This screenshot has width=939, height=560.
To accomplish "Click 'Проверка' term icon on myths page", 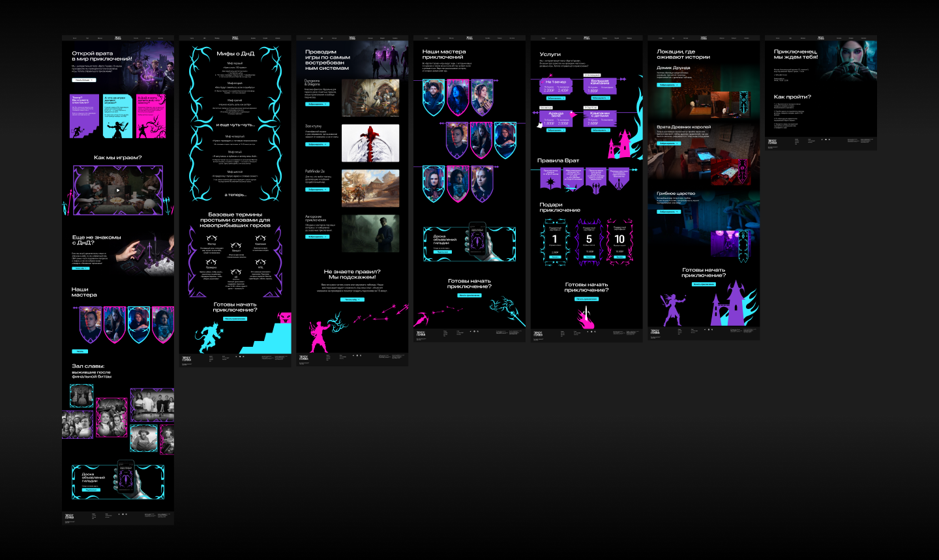I will point(211,261).
